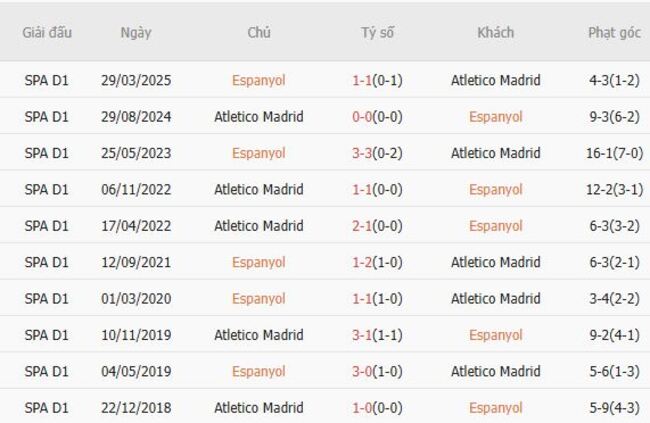Click the 1-1(0-1) score on 29/03/2025

(377, 80)
